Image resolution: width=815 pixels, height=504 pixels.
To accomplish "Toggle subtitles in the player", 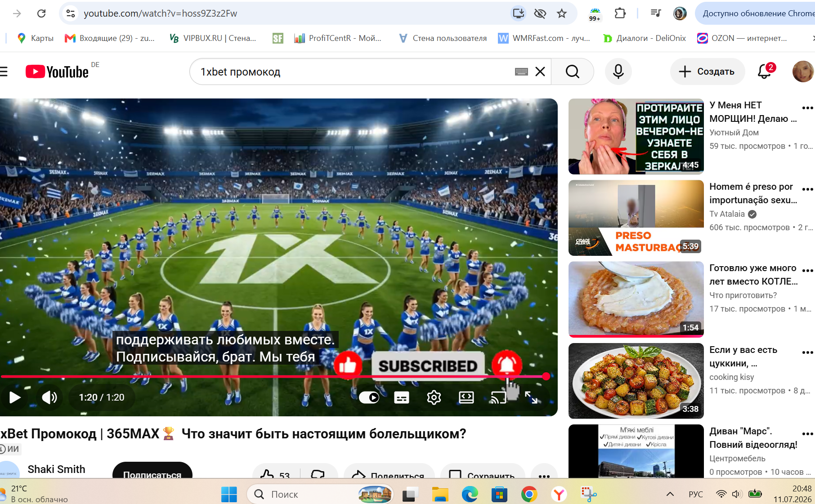I will 401,397.
